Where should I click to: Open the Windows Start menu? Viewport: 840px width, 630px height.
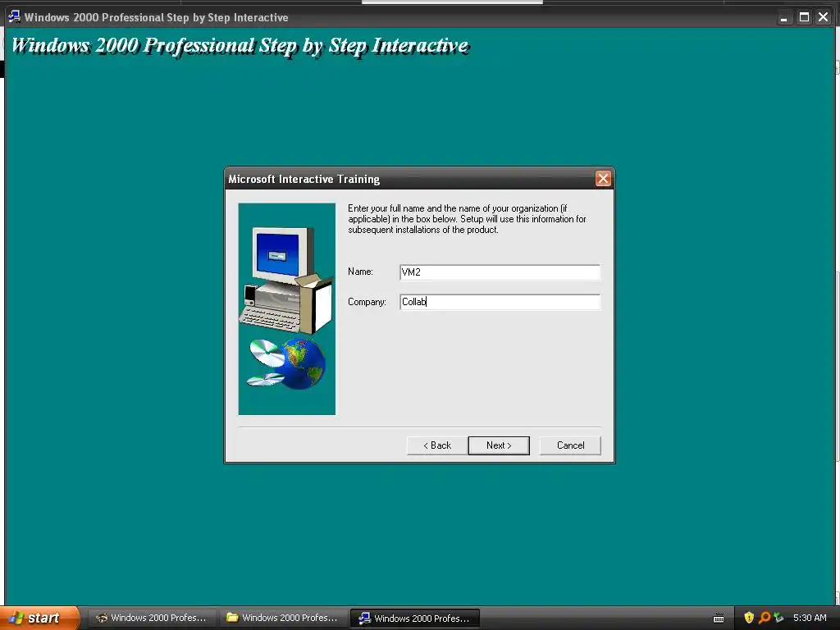click(x=39, y=619)
